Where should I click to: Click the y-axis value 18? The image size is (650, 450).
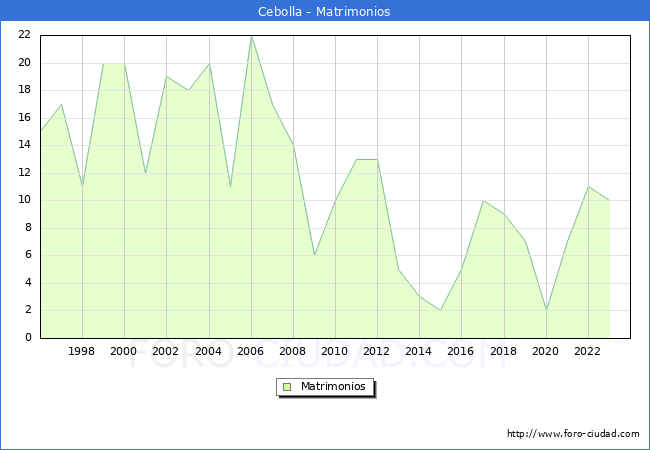pos(24,90)
